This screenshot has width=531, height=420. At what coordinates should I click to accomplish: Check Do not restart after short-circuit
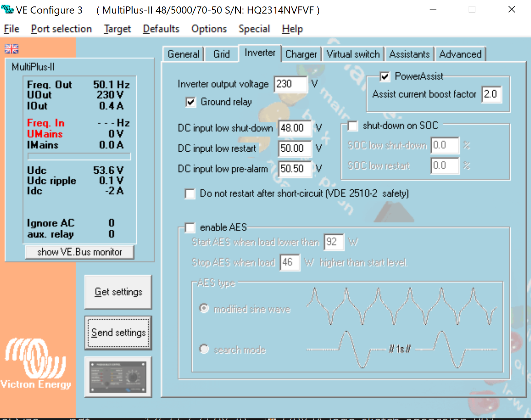tap(190, 194)
